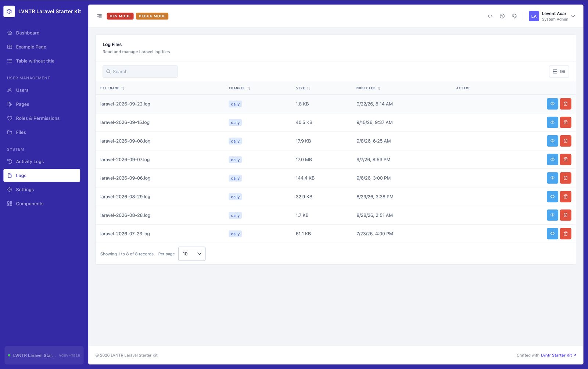
Task: View laravel-2026-09-08.log with the eye button
Action: (552, 141)
